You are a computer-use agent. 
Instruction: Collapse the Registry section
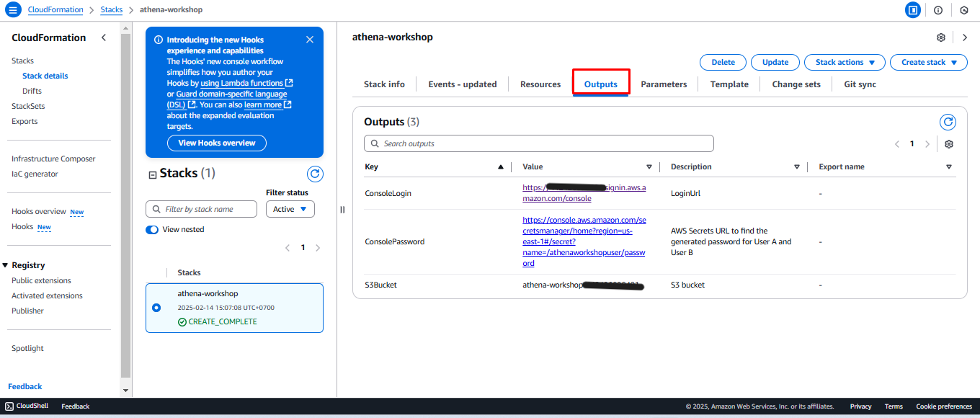click(x=6, y=265)
